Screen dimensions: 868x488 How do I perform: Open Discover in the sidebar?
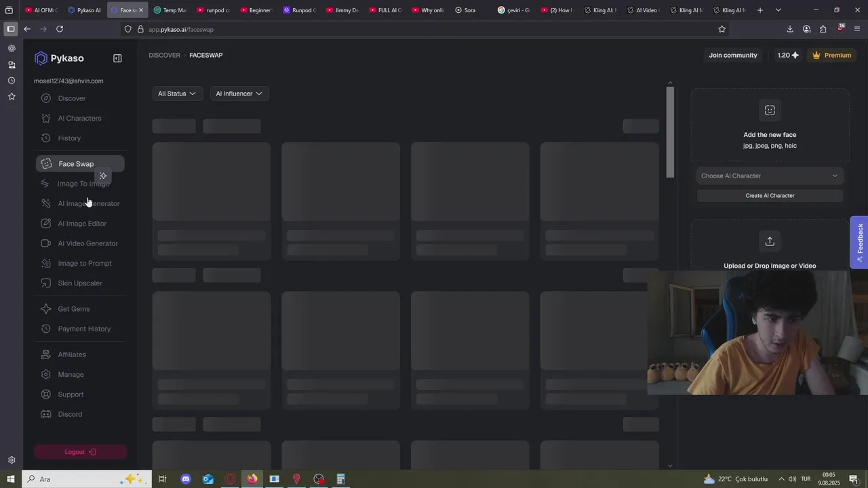72,98
